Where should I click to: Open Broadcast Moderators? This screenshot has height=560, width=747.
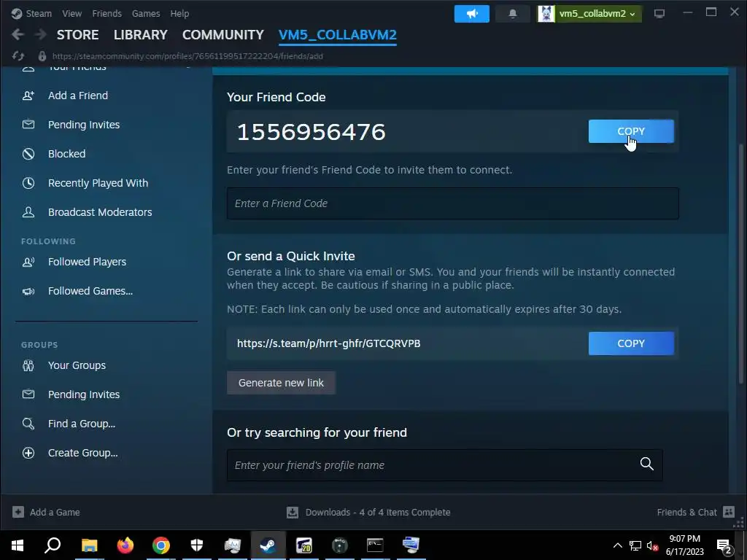100,212
